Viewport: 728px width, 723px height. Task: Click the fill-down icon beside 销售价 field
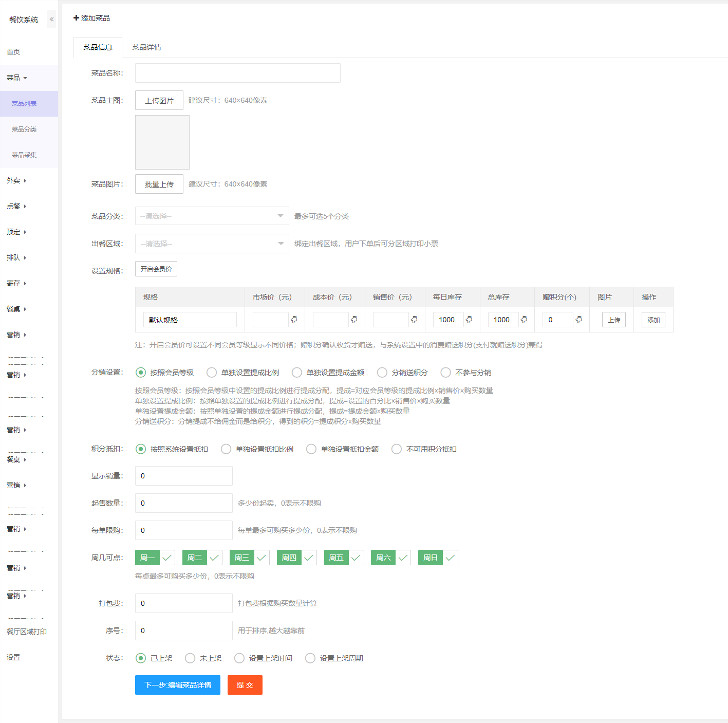point(414,320)
